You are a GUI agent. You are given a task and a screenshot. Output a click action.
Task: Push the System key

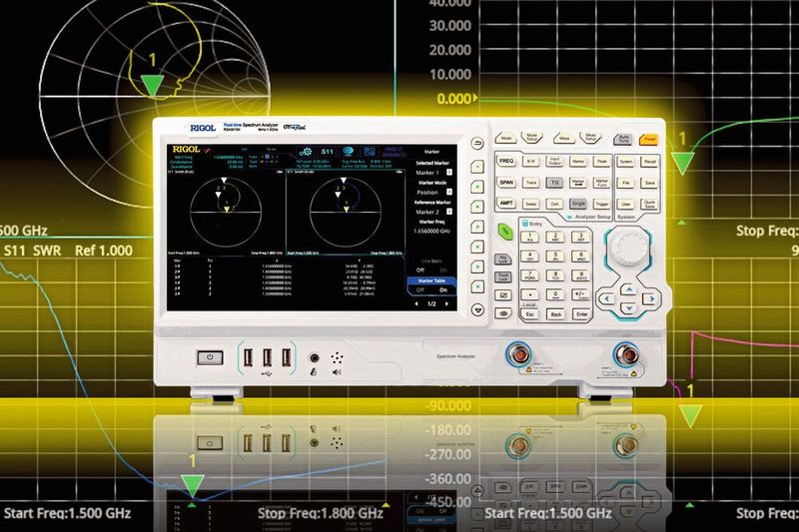click(626, 162)
